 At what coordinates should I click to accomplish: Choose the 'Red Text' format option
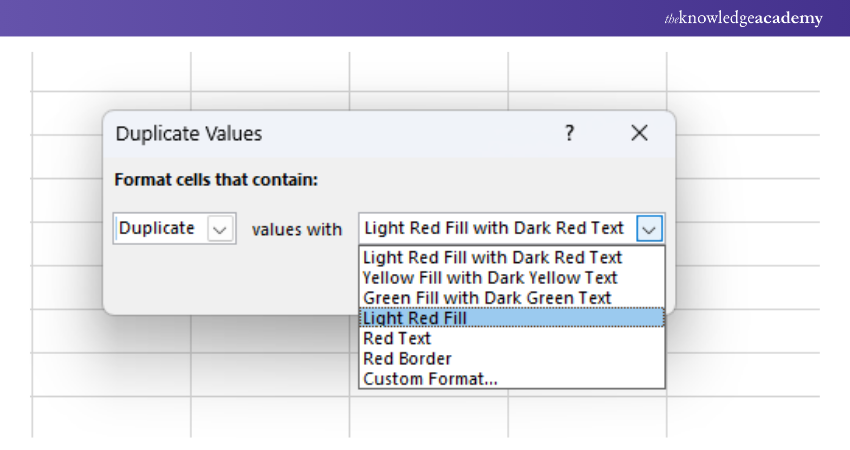click(397, 338)
